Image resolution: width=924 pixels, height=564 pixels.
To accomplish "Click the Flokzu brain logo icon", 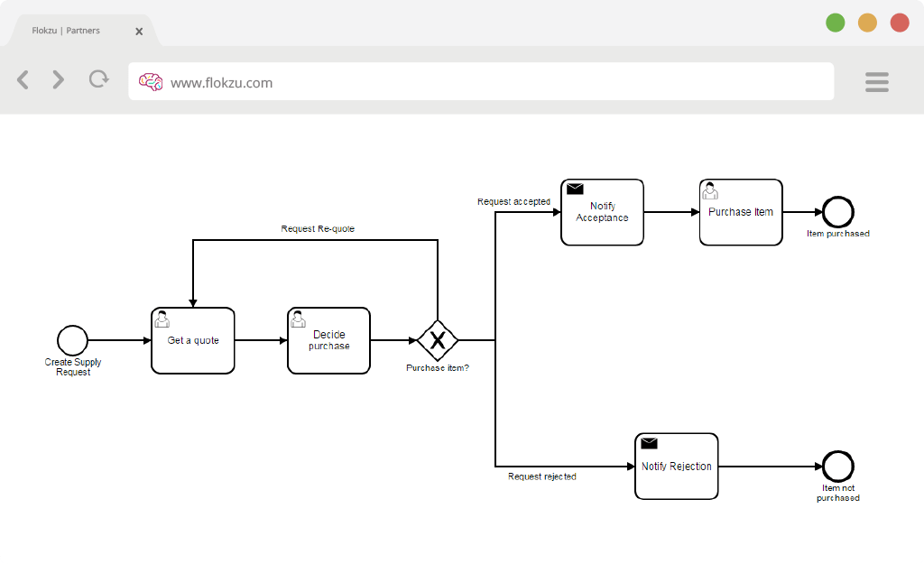I will click(x=151, y=82).
